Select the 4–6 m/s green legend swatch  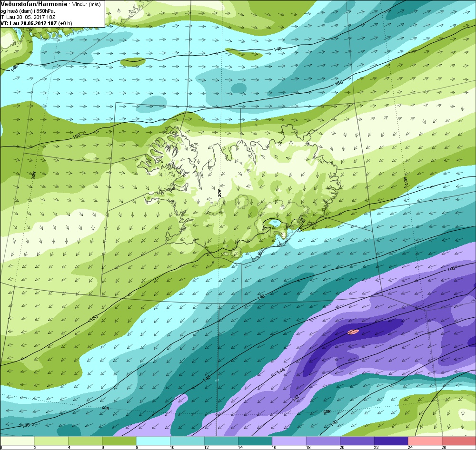pyautogui.click(x=85, y=440)
